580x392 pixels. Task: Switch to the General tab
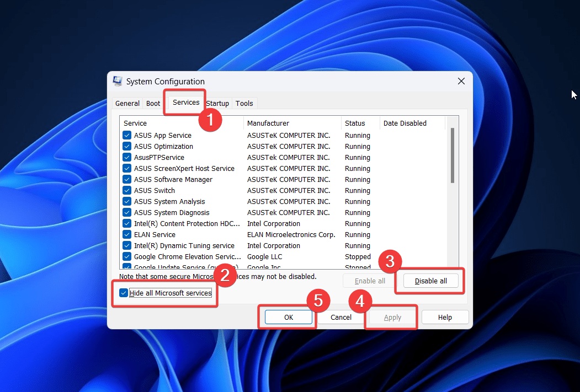[127, 104]
